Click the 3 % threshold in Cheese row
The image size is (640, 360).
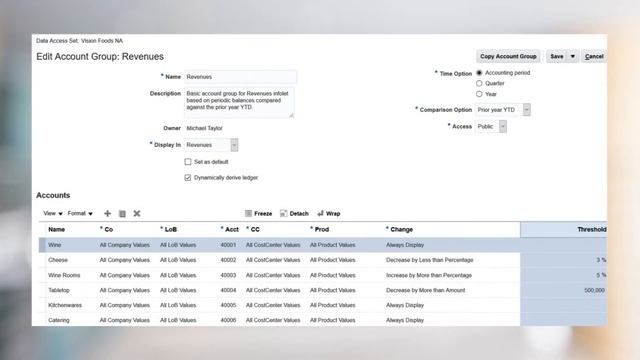(x=601, y=260)
